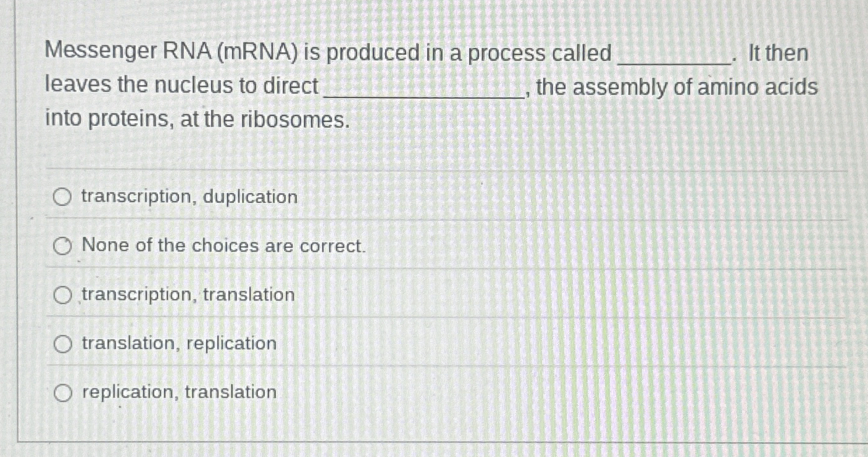The width and height of the screenshot is (868, 457).
Task: Click the 'None of the choices are correct.' text
Action: click(x=223, y=247)
